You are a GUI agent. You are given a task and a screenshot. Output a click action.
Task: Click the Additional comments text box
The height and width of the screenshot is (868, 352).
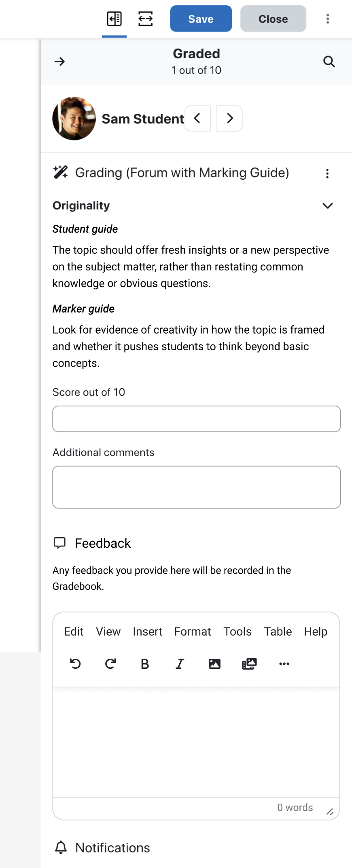[196, 487]
